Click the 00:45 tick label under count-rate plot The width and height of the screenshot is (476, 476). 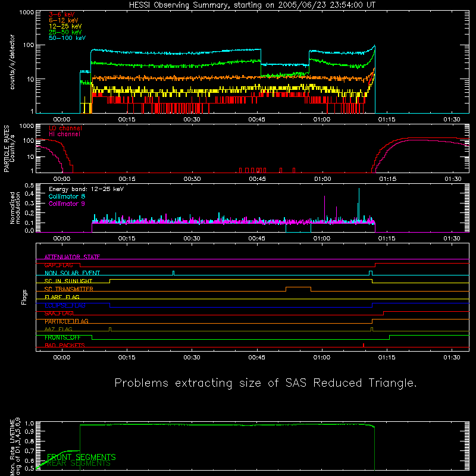pyautogui.click(x=257, y=120)
